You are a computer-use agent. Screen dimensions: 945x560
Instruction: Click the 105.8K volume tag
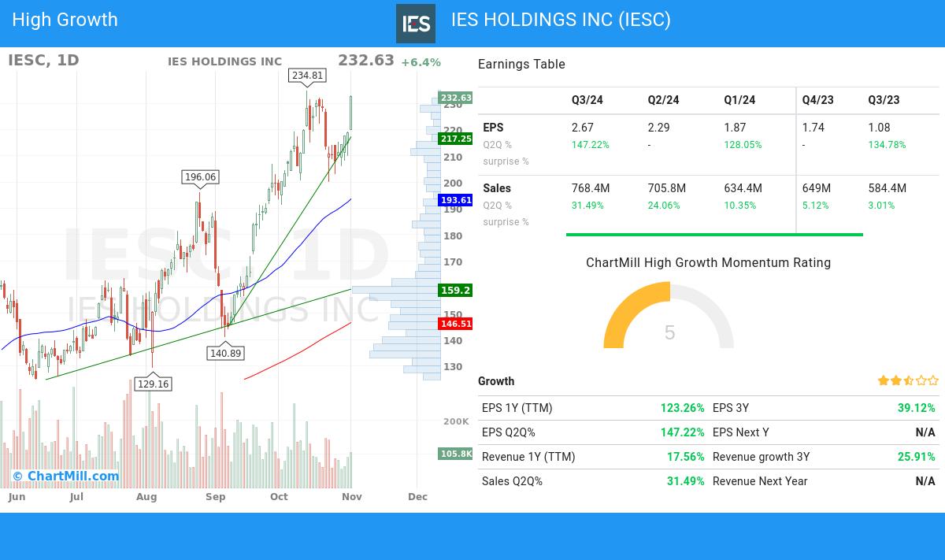coord(456,454)
